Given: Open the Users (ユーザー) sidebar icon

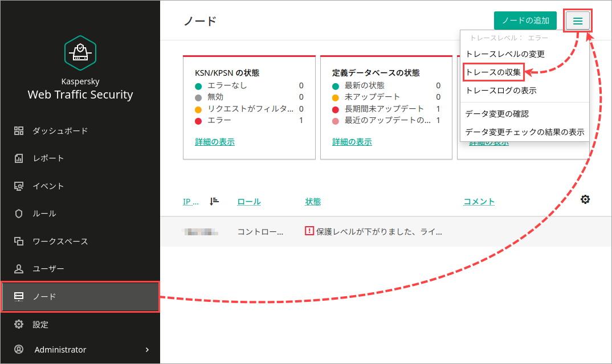Looking at the screenshot, I should tap(19, 268).
